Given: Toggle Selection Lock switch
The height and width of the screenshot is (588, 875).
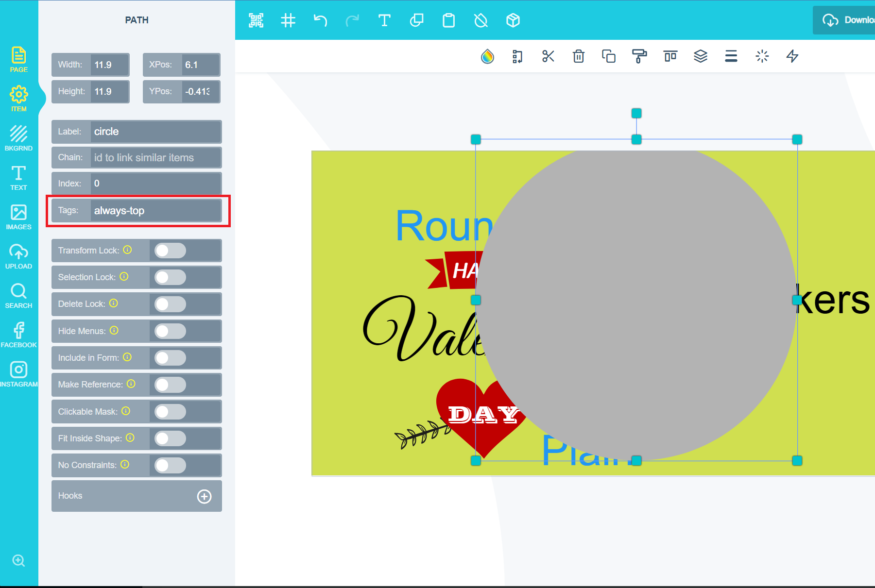Looking at the screenshot, I should [x=170, y=277].
